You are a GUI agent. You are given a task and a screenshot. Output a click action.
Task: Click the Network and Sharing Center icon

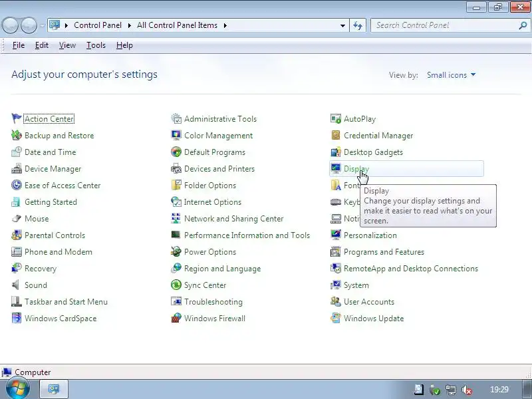176,218
